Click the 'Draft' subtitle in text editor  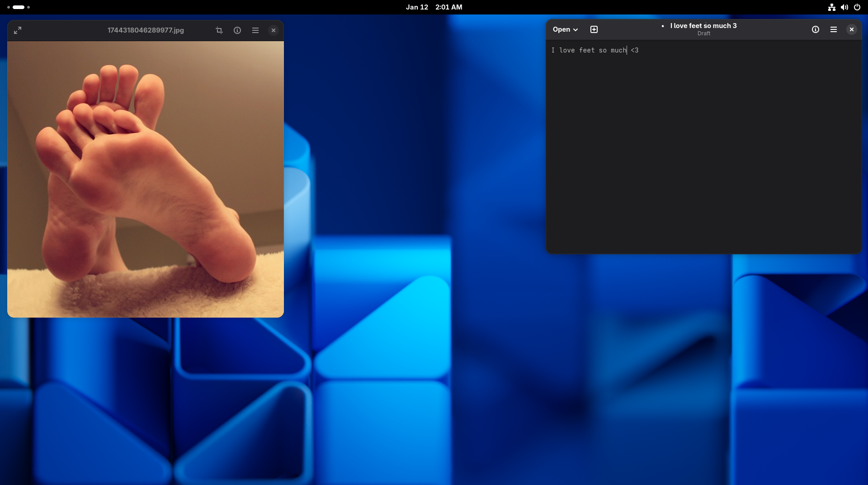[x=704, y=33]
